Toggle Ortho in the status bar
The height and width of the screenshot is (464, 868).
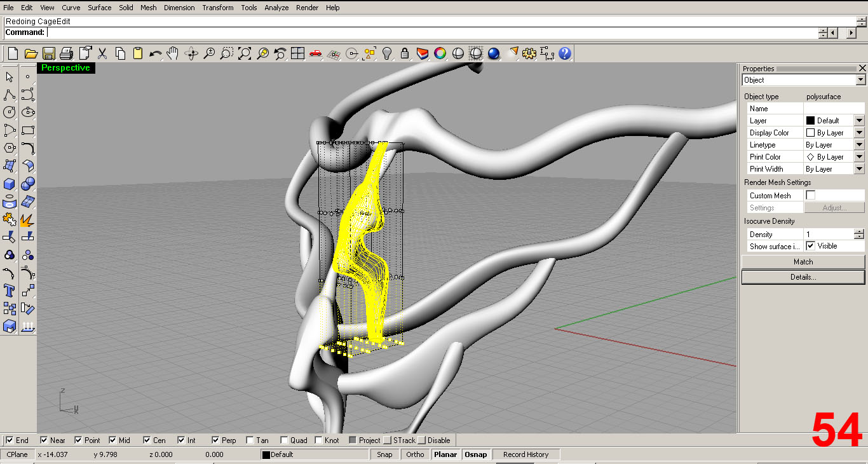click(x=415, y=454)
